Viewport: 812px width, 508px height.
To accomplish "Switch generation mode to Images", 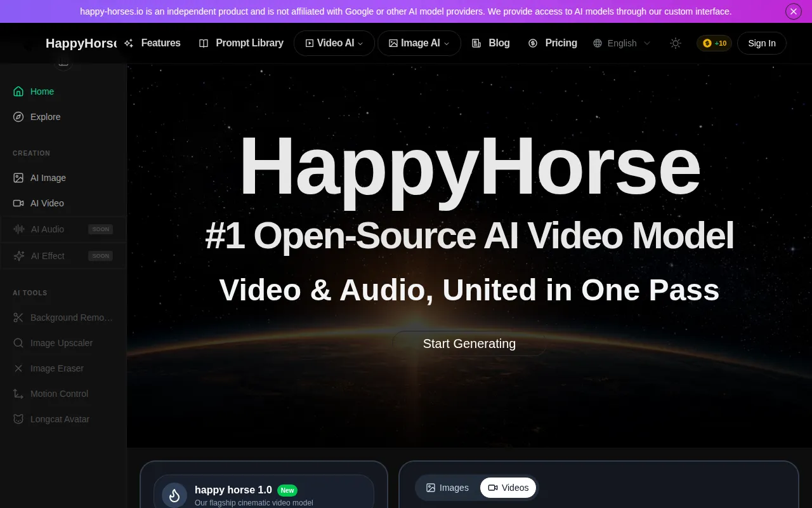I will tap(447, 487).
